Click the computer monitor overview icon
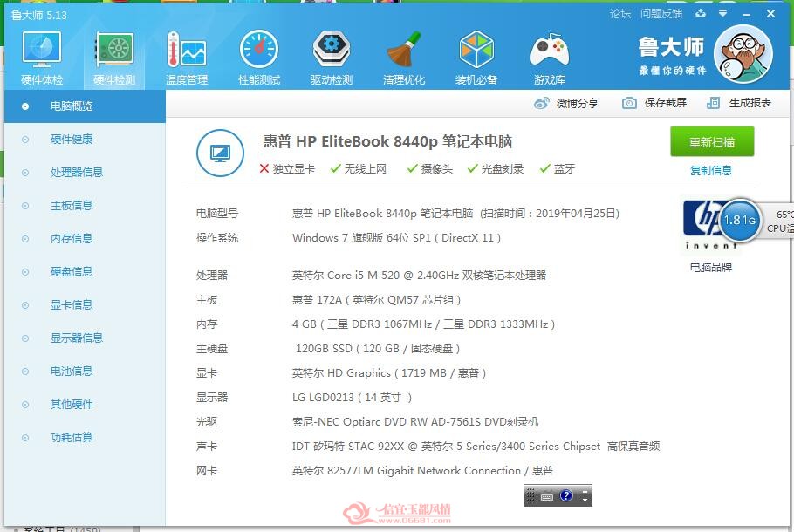794x532 pixels. (220, 153)
